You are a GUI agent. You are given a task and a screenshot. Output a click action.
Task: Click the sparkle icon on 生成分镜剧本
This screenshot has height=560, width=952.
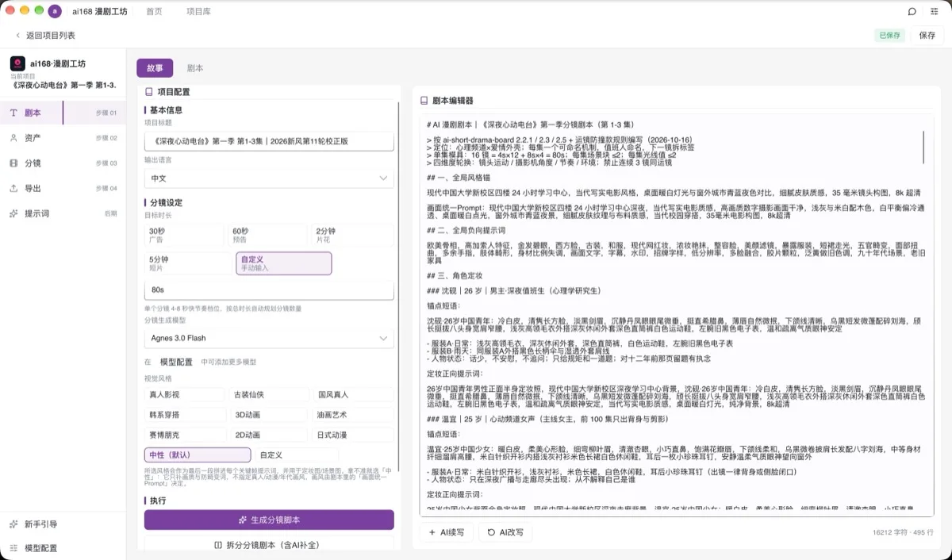pos(243,520)
